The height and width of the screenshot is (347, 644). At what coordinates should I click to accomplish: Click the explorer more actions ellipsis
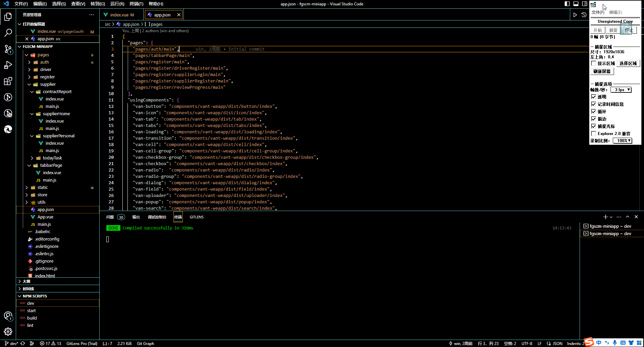click(92, 15)
